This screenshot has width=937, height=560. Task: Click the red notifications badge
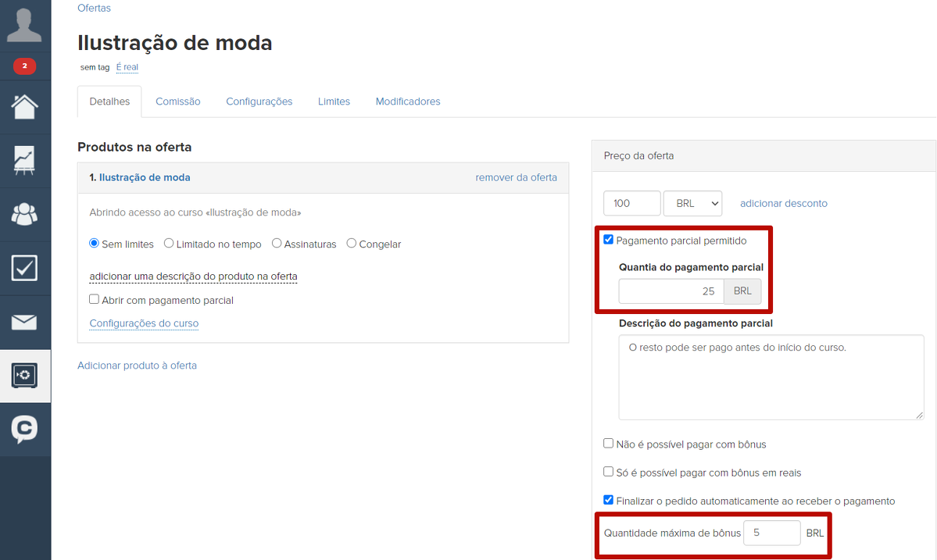[x=24, y=66]
